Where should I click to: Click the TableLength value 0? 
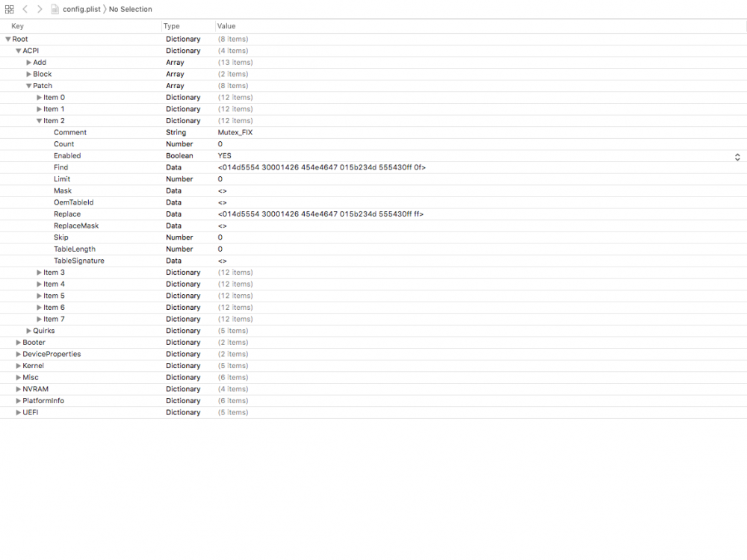220,249
